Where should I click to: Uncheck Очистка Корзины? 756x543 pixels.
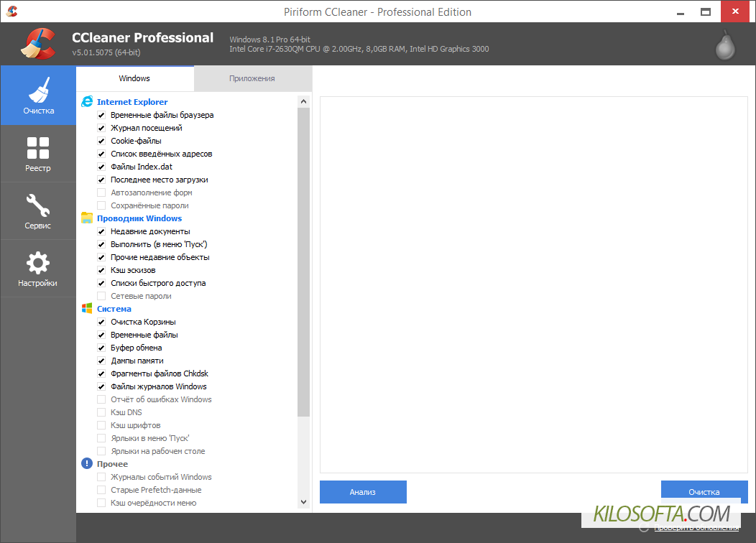point(101,322)
